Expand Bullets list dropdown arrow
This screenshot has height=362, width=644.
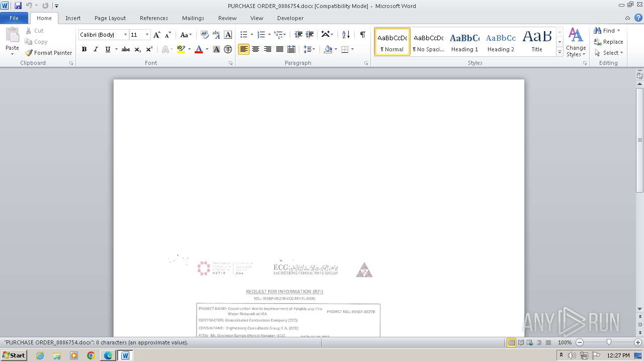252,35
